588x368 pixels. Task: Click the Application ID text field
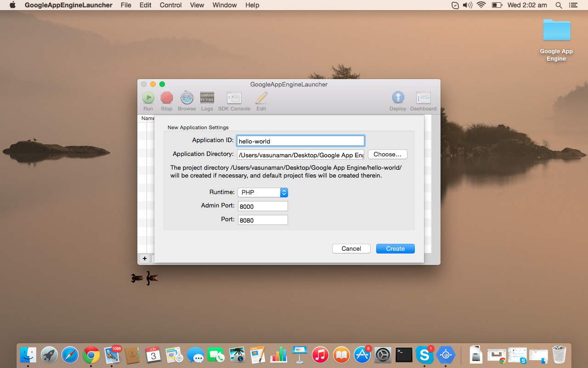pos(300,141)
